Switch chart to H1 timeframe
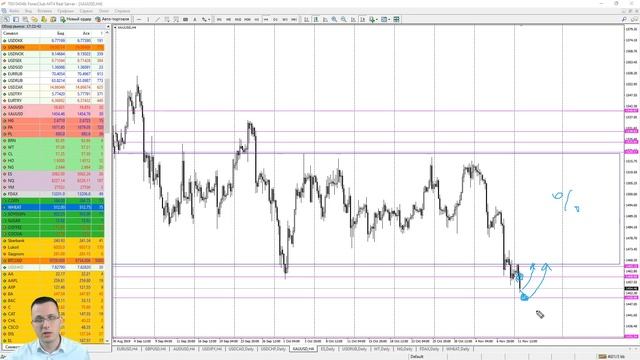Viewport: 640px width, 360px height. 257,19
